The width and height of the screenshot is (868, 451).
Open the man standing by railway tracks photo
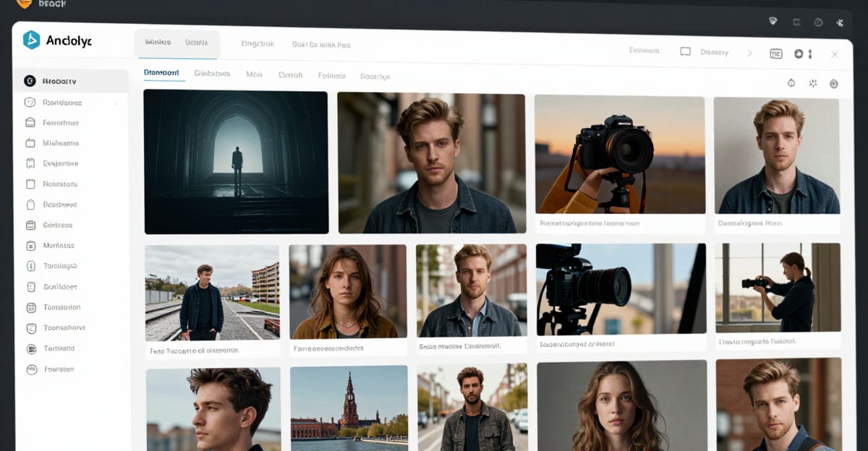[x=213, y=293]
